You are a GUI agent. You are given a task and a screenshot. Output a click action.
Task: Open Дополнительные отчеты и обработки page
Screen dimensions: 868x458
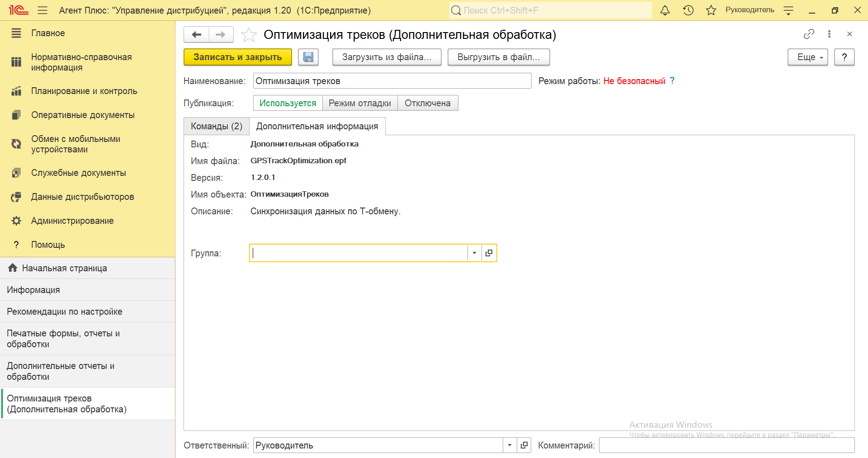coord(88,371)
